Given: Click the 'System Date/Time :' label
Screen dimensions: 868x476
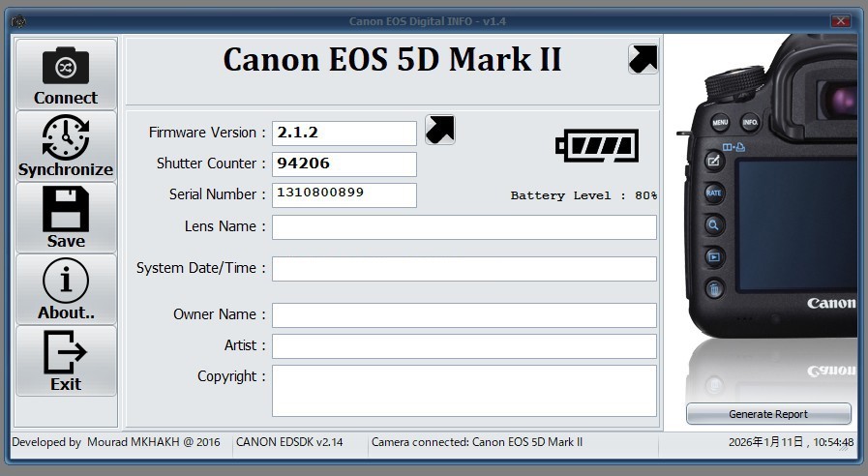Looking at the screenshot, I should tap(201, 268).
